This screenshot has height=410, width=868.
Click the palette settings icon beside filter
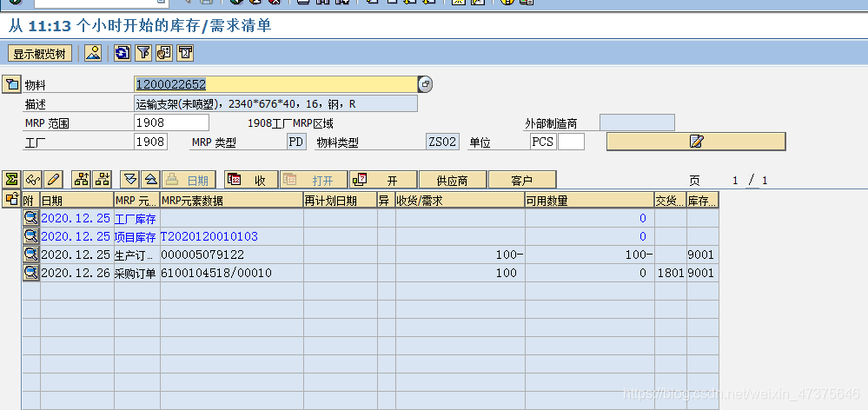[x=164, y=53]
